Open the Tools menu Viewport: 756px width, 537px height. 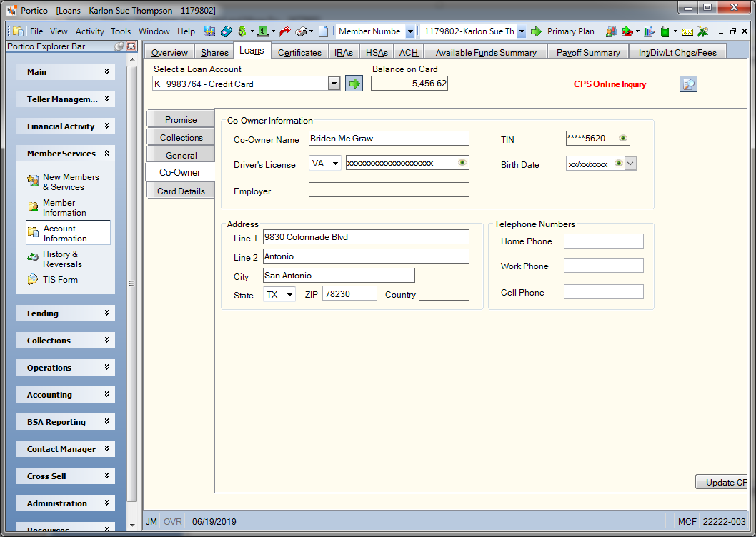(x=121, y=31)
